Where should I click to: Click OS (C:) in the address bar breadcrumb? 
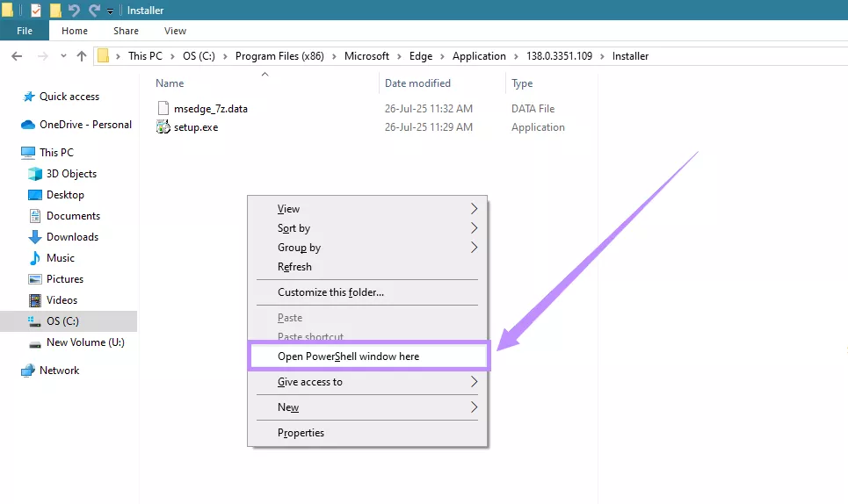199,56
